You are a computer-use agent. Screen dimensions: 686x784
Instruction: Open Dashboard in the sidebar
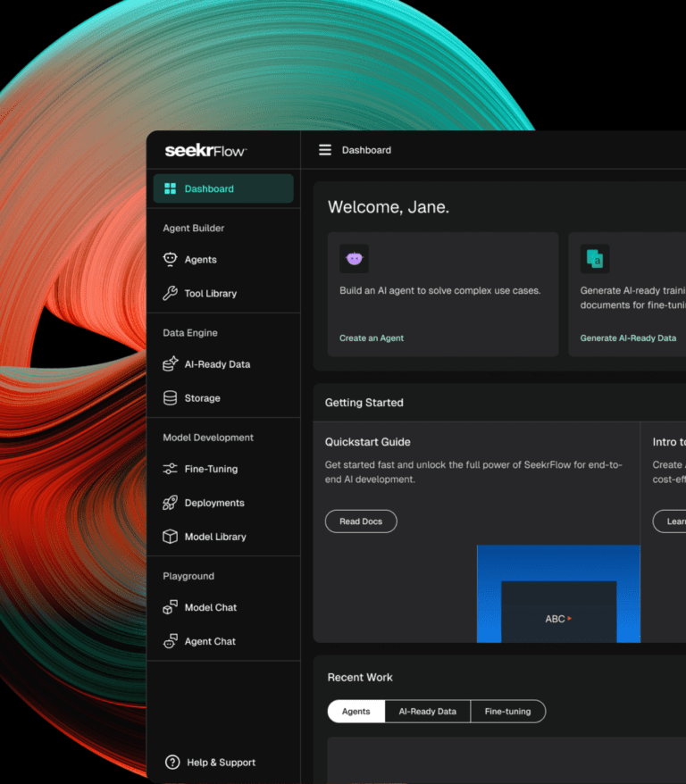(223, 188)
